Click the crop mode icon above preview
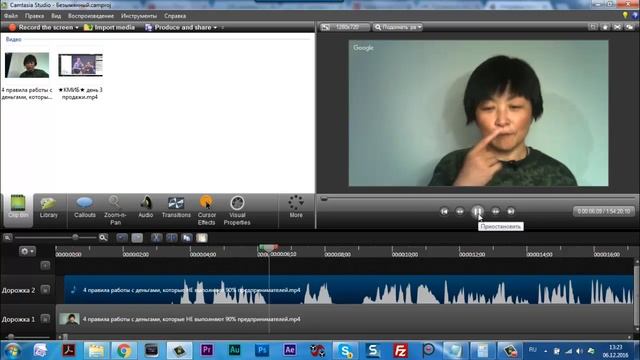 [x=593, y=27]
